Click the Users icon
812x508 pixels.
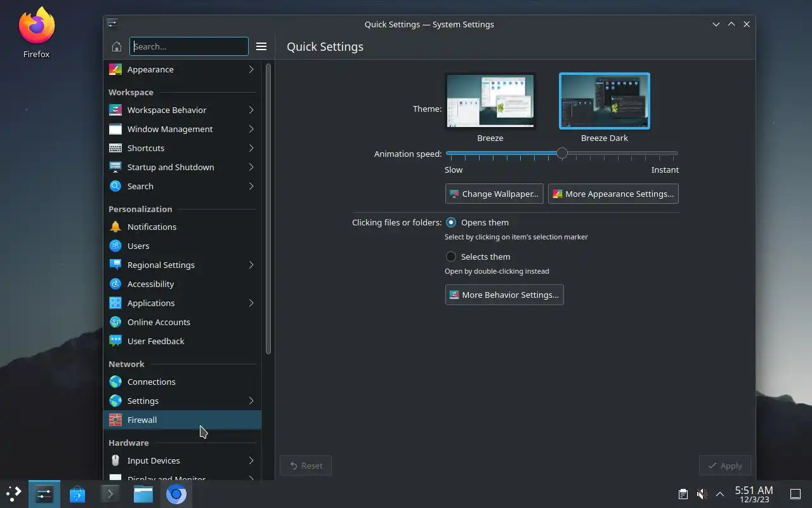(115, 246)
